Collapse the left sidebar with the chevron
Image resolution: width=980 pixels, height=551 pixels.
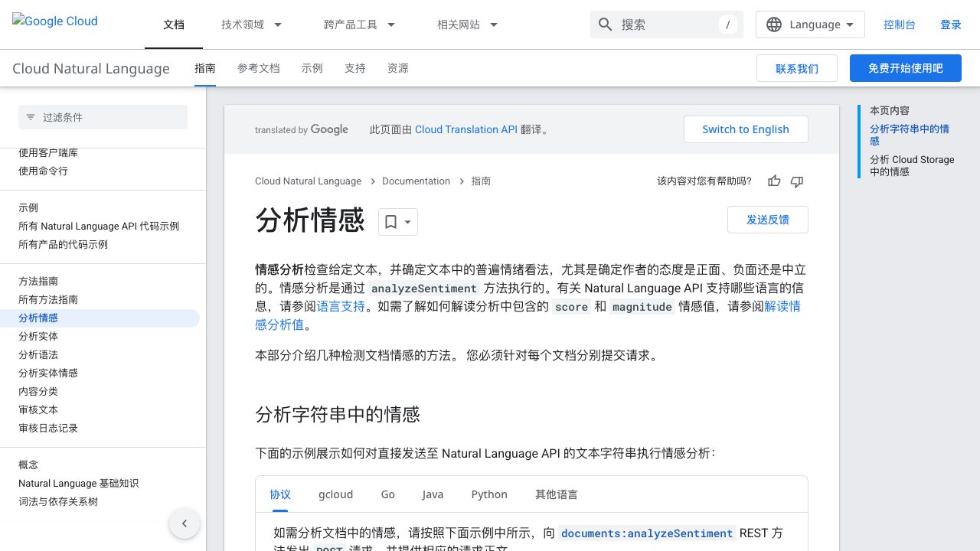[x=184, y=523]
